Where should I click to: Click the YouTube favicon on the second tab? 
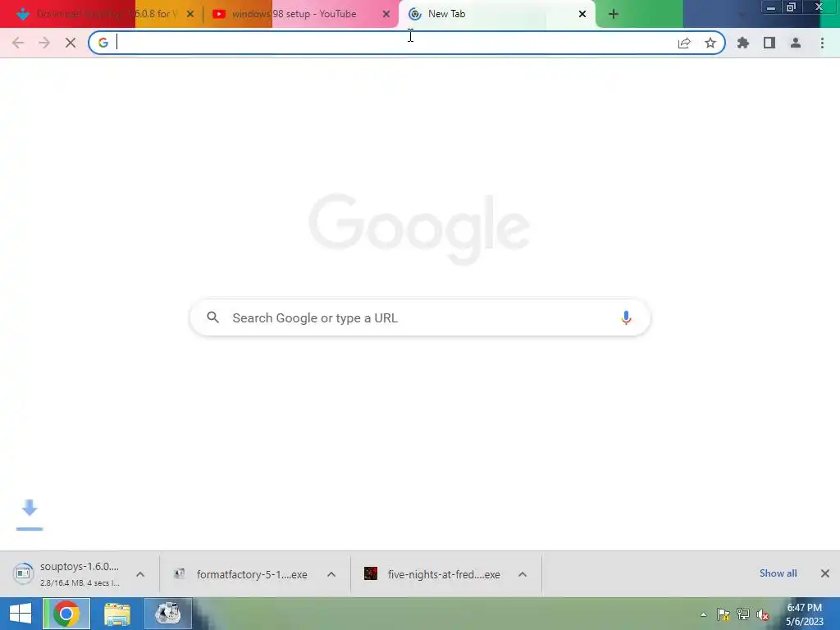coord(218,14)
